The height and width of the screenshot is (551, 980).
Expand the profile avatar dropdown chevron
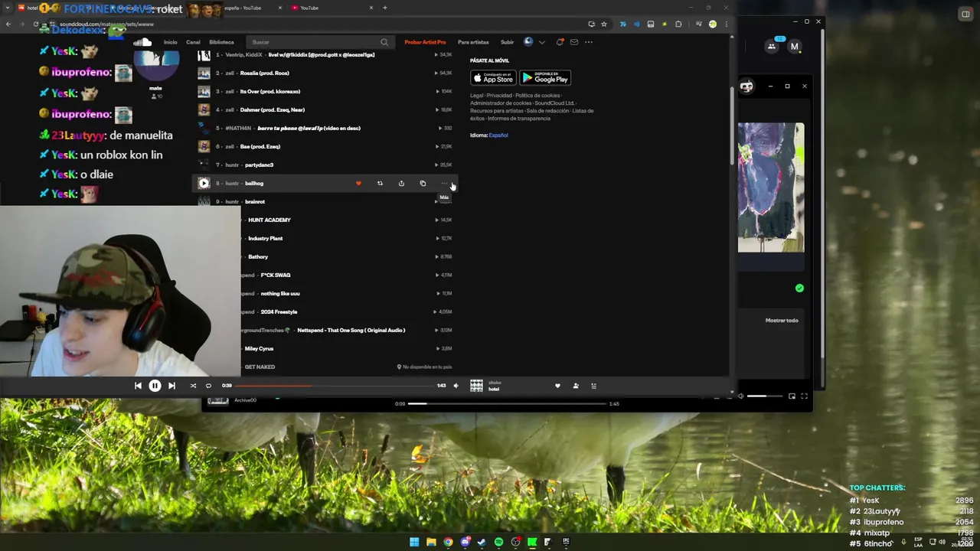[542, 42]
